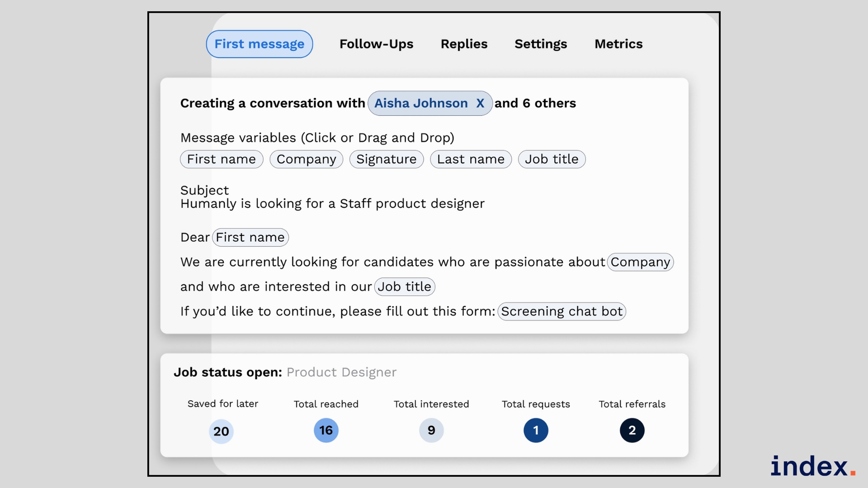Screen dimensions: 868x488
Task: Go to the Metrics tab
Action: coord(618,44)
